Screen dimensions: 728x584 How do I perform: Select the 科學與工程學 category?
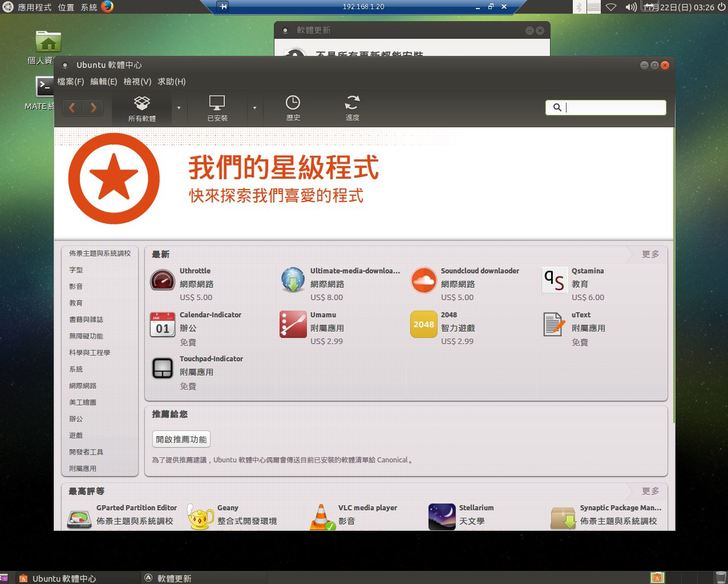(90, 352)
